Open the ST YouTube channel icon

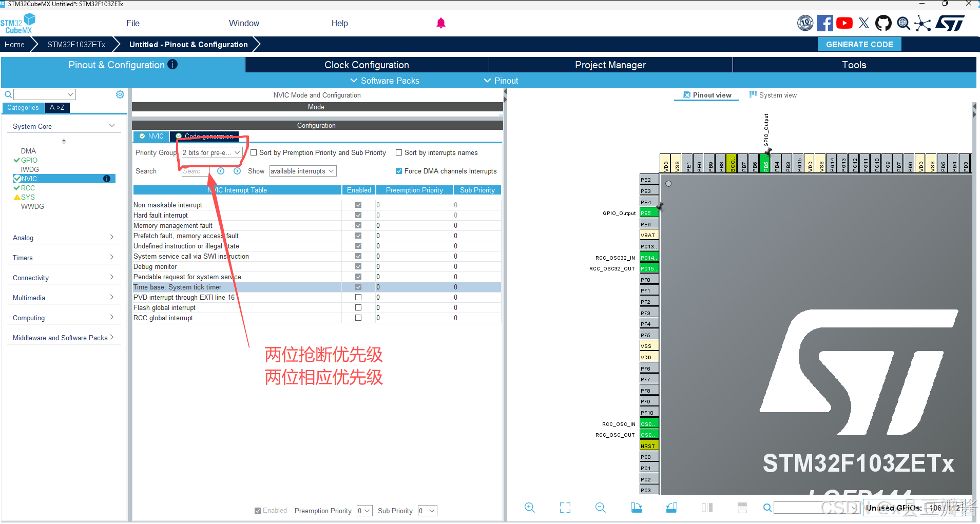(844, 23)
